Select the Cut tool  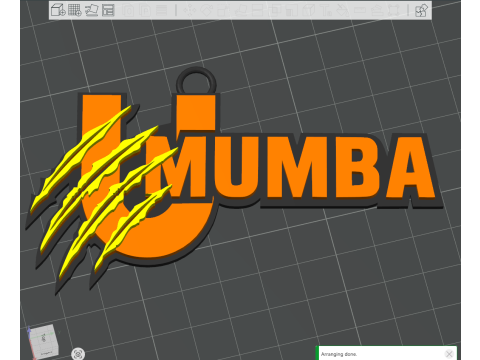pos(257,10)
